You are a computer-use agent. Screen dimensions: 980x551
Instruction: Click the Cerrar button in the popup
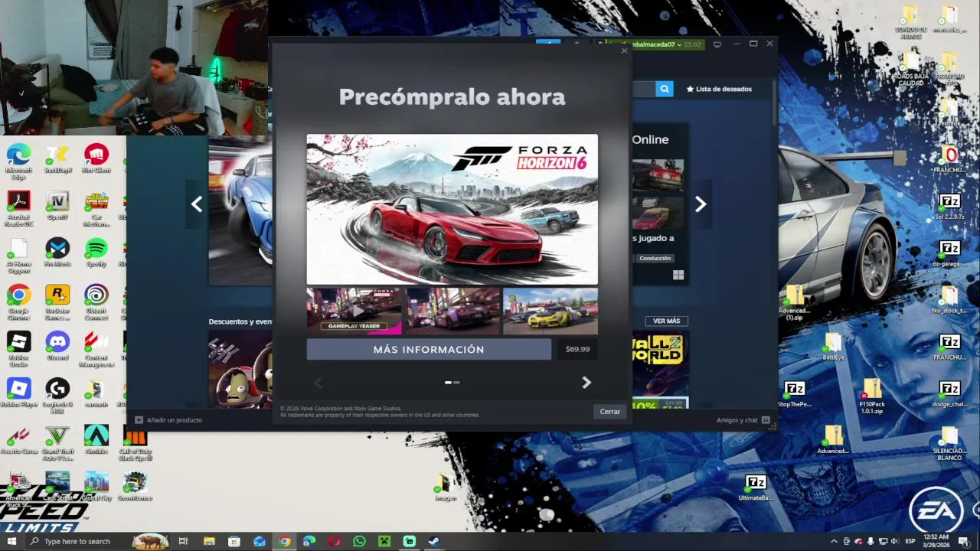tap(610, 412)
